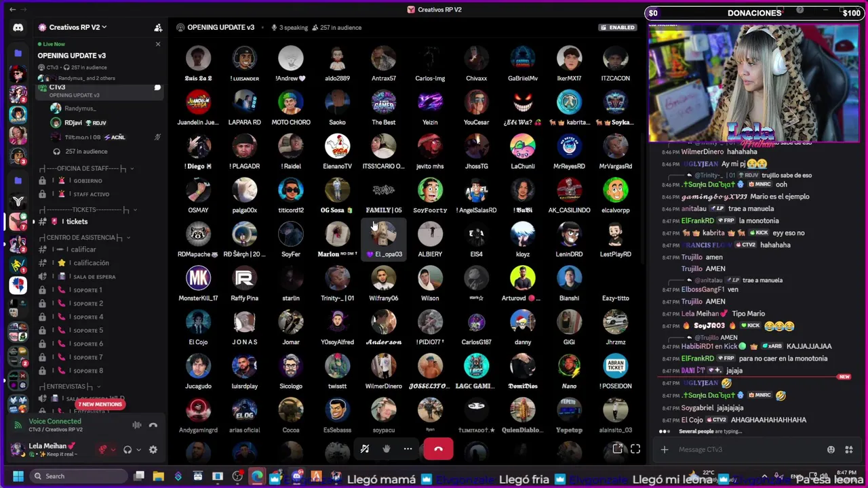This screenshot has height=488, width=868.
Task: Click the back navigation arrow in title bar
Action: pos(13,9)
